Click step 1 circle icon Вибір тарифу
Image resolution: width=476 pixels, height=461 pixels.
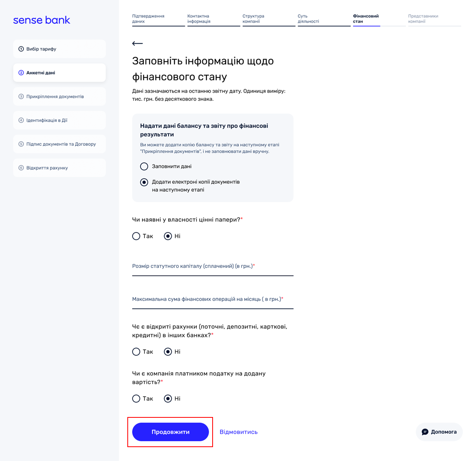[x=21, y=49]
